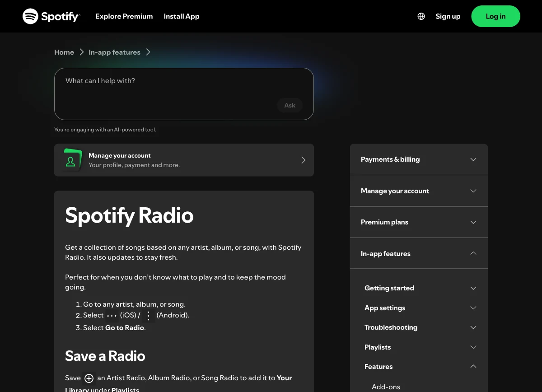
Task: Collapse In-app features section
Action: pos(419,253)
